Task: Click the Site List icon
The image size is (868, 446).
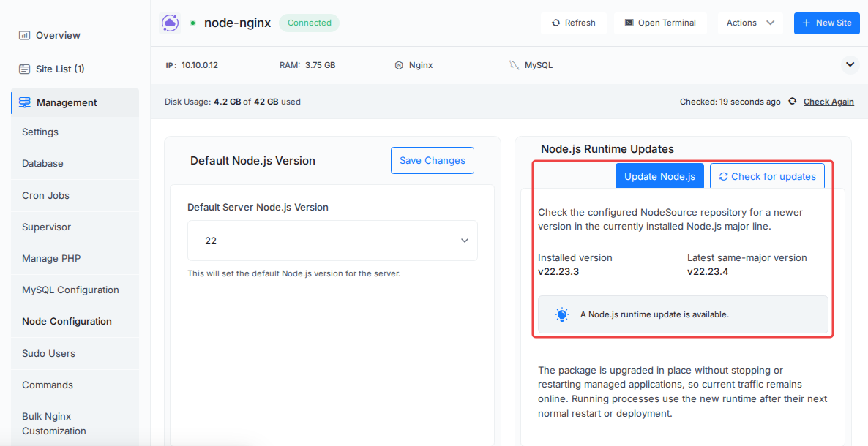Action: [x=24, y=69]
